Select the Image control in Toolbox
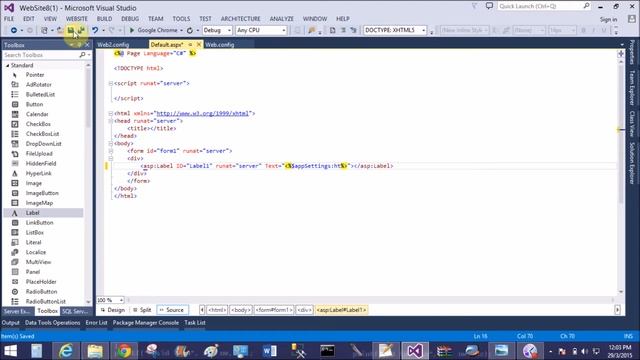This screenshot has width=640, height=360. 33,183
